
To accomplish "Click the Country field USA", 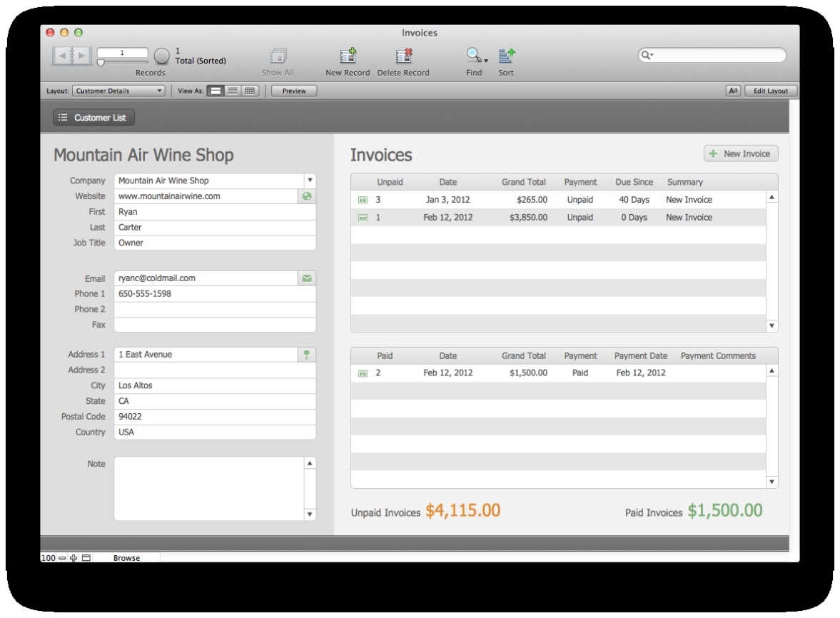I will [215, 432].
